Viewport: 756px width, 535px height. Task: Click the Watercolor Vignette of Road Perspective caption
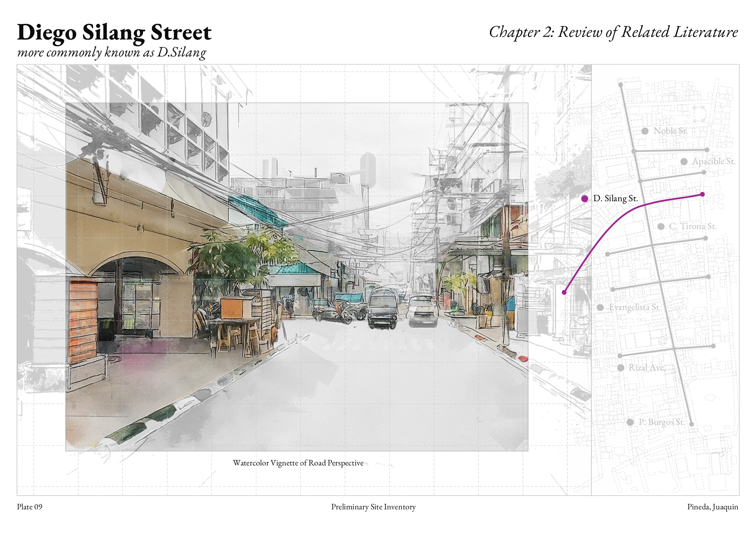[298, 463]
